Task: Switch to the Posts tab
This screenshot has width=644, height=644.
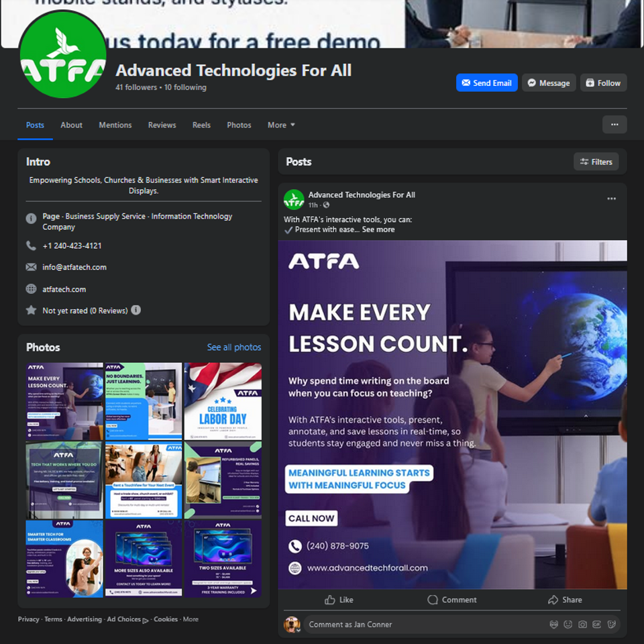Action: [35, 125]
